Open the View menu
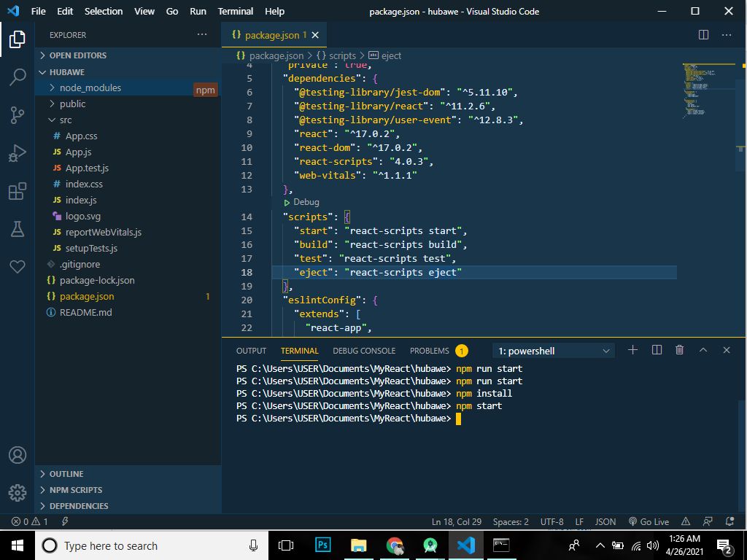This screenshot has width=747, height=560. (144, 11)
